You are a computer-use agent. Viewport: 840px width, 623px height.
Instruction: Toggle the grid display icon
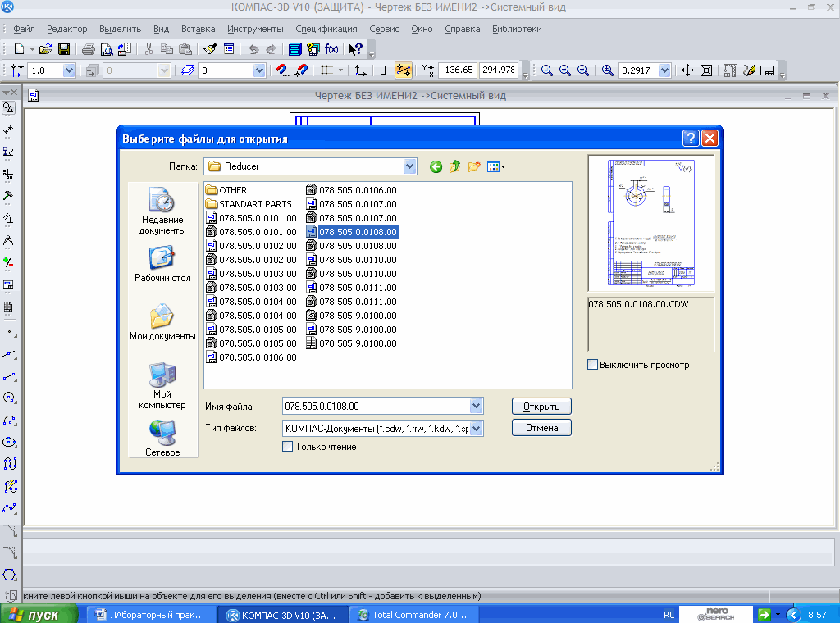pyautogui.click(x=326, y=70)
